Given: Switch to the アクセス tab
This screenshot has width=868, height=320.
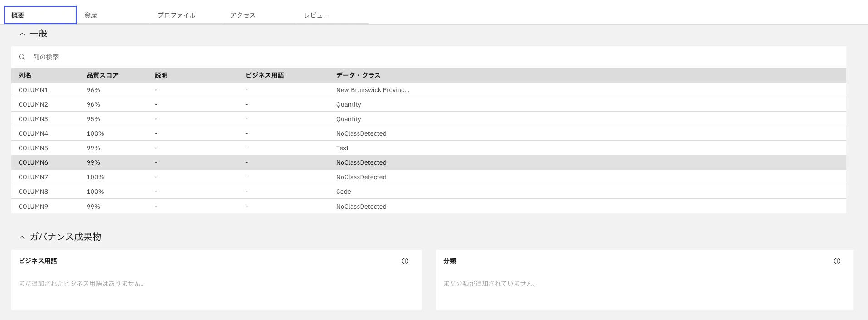Looking at the screenshot, I should click(x=260, y=15).
